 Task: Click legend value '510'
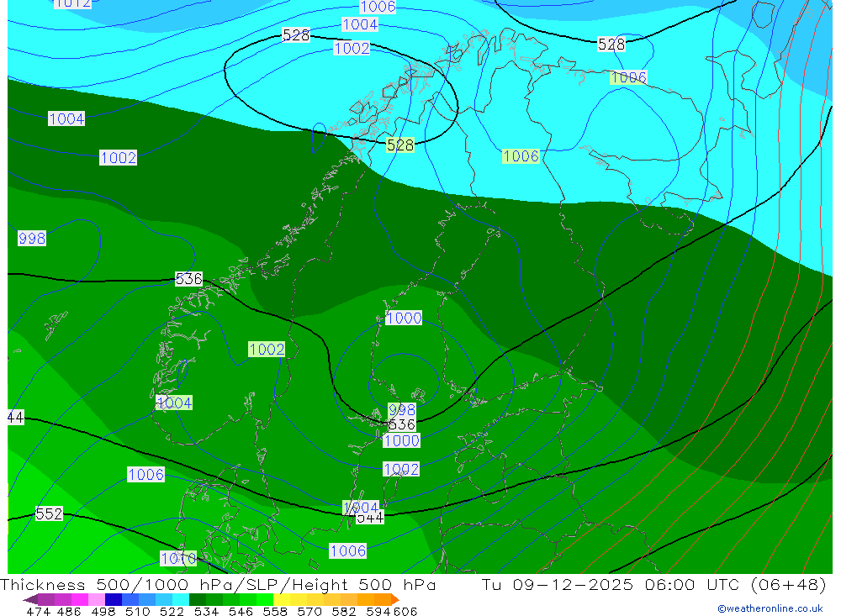(138, 611)
